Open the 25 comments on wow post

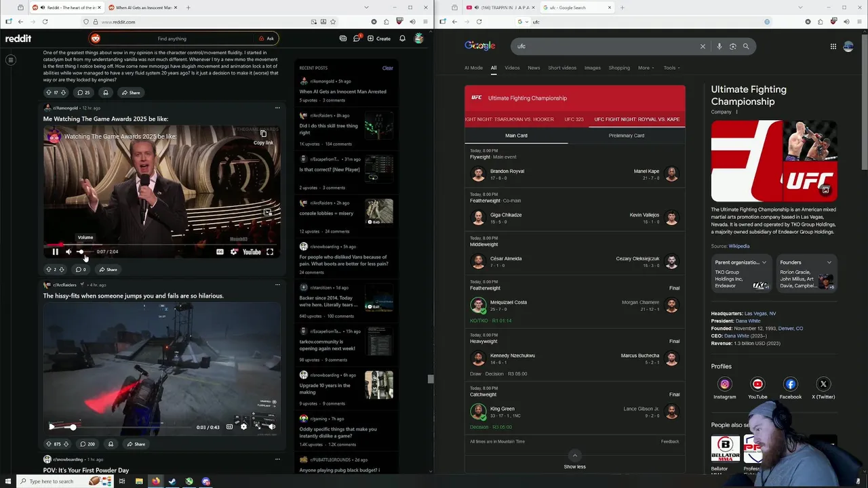(x=83, y=92)
